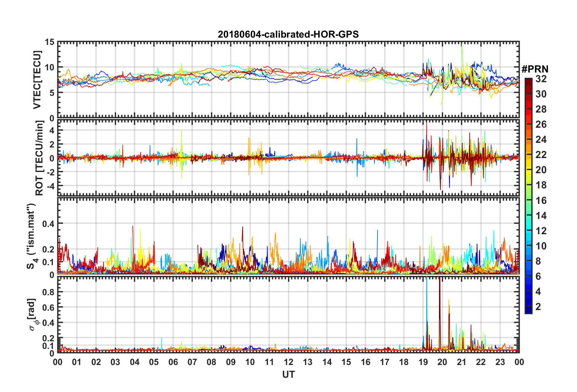The image size is (577, 392).
Task: Click the UT axis hour label "11"
Action: click(x=269, y=362)
